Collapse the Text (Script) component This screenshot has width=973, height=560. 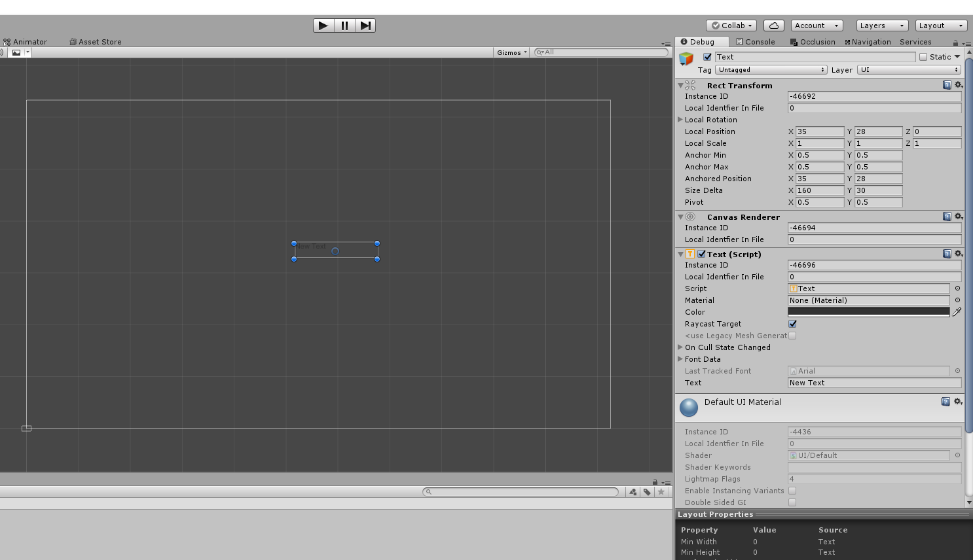[x=680, y=254]
